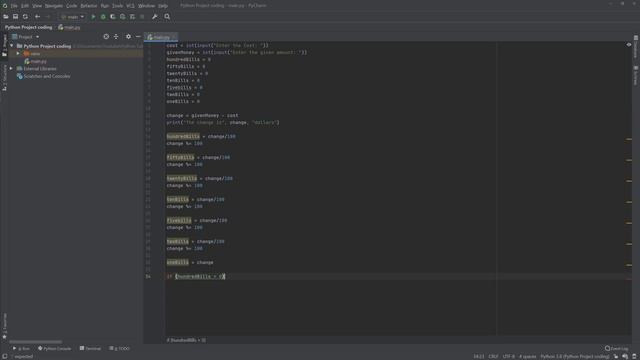Hide the Project panel with minus icon
Screen dimensions: 640x360
coord(138,37)
